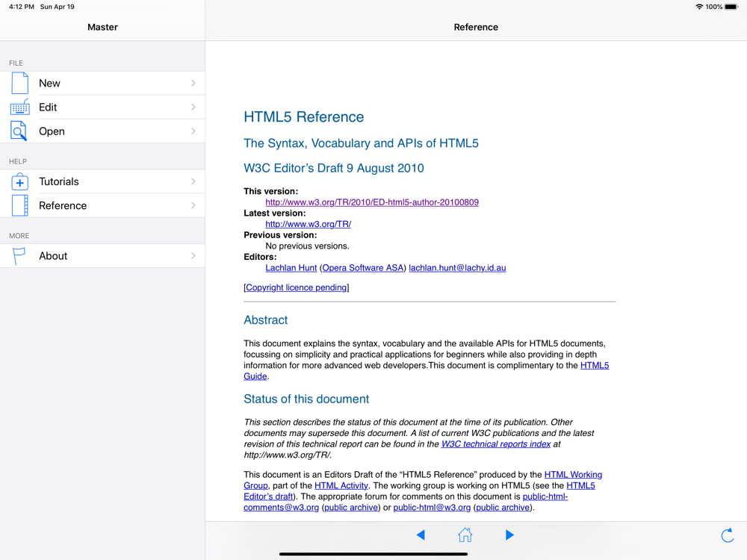Image resolution: width=747 pixels, height=560 pixels.
Task: Go forward with the right arrow
Action: click(509, 535)
